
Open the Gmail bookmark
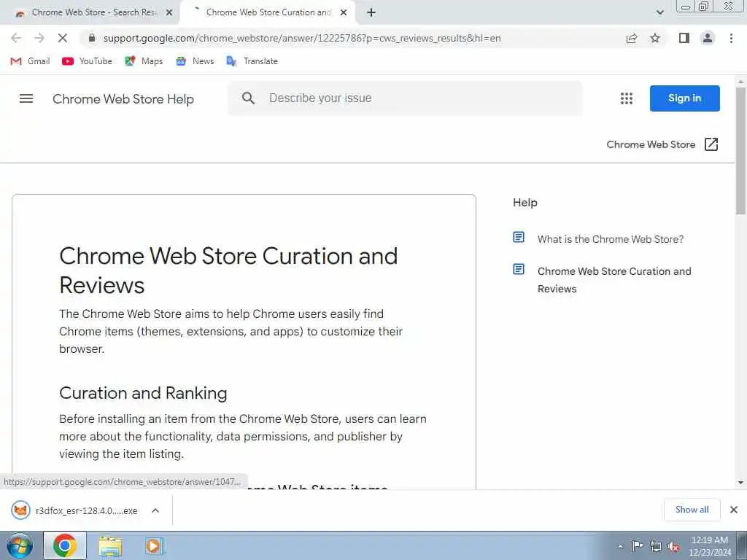click(30, 61)
